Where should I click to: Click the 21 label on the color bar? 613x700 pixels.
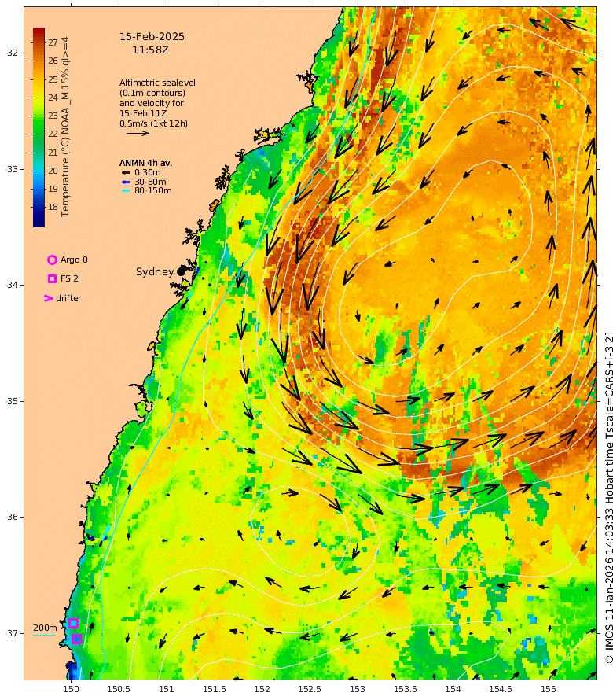coord(53,153)
